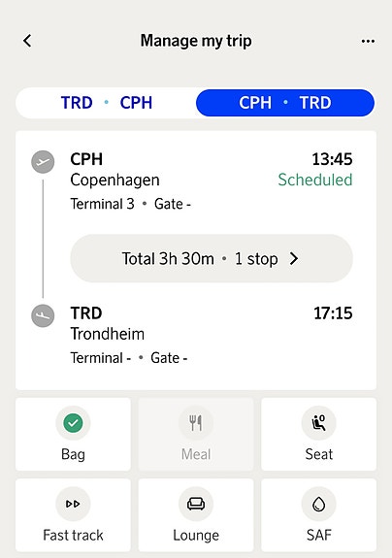Screen dimensions: 392x558
Task: Click the green Bag checkmark icon
Action: point(73,423)
